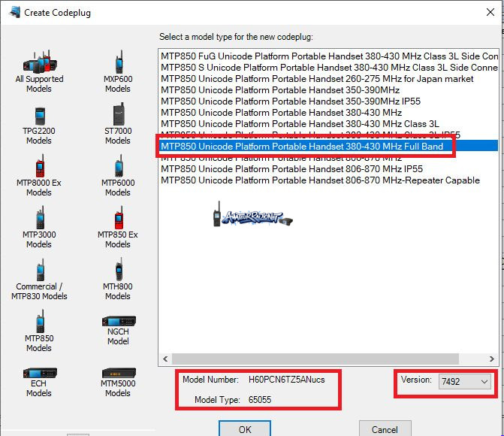
Task: Pick the ST7000 Models category
Action: pos(118,124)
